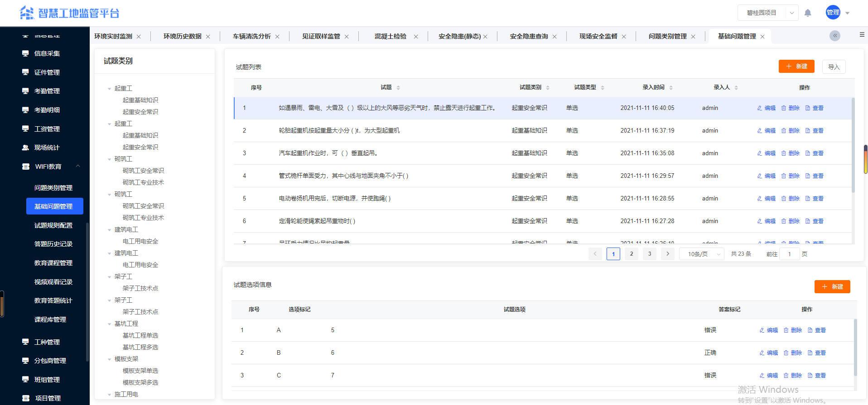This screenshot has width=868, height=405.
Task: Collapse the WIFI教育 sidebar menu
Action: click(78, 167)
